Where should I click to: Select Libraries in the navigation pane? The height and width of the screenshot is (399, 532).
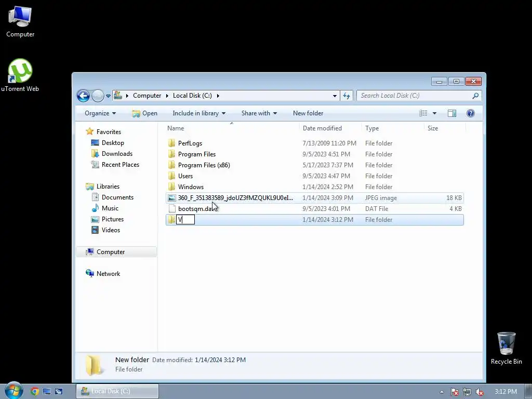(x=108, y=187)
